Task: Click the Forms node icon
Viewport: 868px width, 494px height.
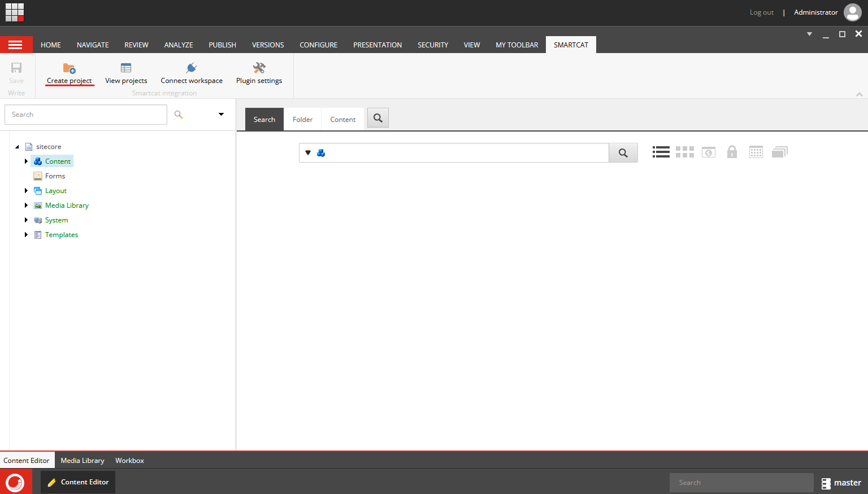Action: click(38, 176)
